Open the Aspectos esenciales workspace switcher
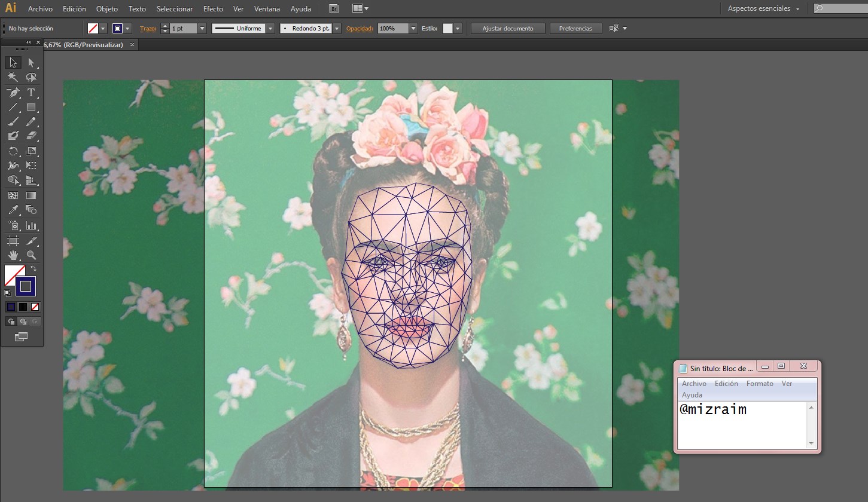 (763, 9)
